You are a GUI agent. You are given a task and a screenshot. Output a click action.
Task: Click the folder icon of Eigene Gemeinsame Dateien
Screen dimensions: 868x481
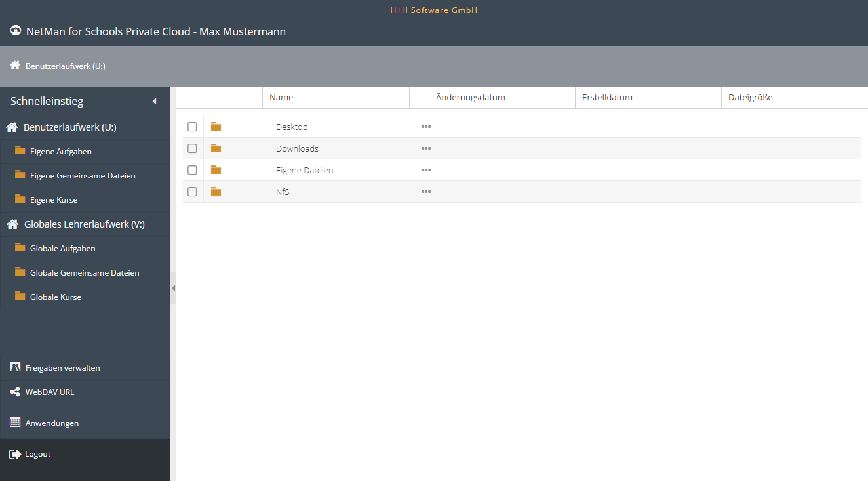point(20,175)
